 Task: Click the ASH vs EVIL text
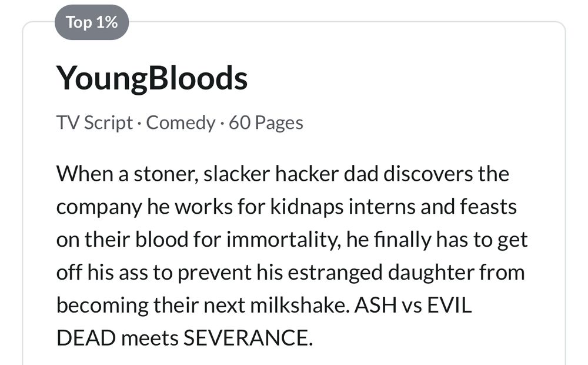click(413, 305)
